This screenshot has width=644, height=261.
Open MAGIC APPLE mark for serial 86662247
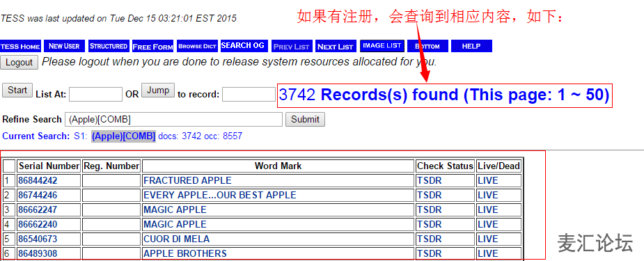pos(175,209)
